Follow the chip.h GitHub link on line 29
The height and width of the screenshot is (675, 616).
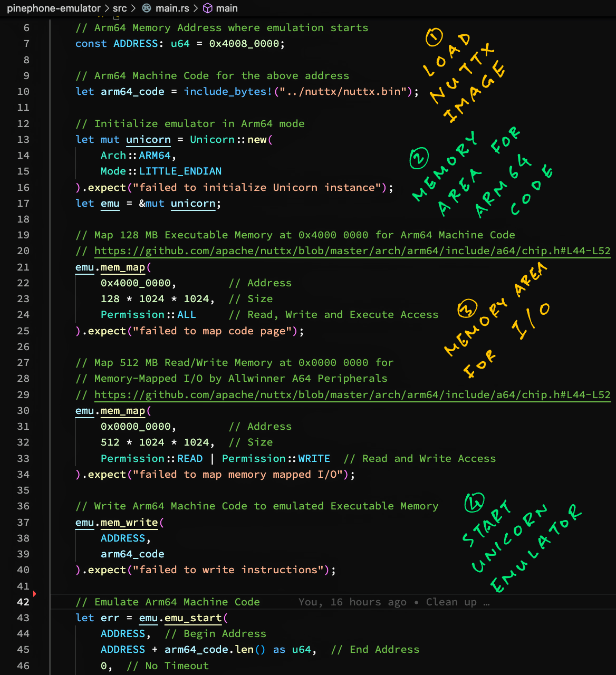pyautogui.click(x=352, y=395)
